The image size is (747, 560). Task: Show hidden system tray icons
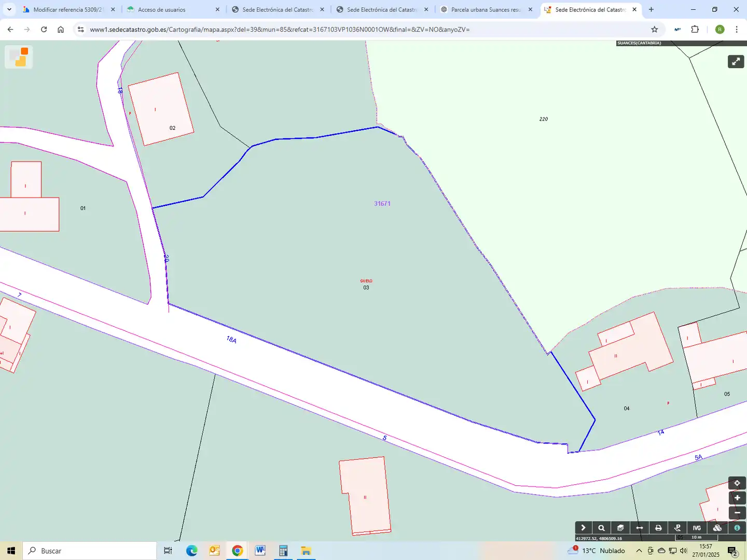point(639,551)
